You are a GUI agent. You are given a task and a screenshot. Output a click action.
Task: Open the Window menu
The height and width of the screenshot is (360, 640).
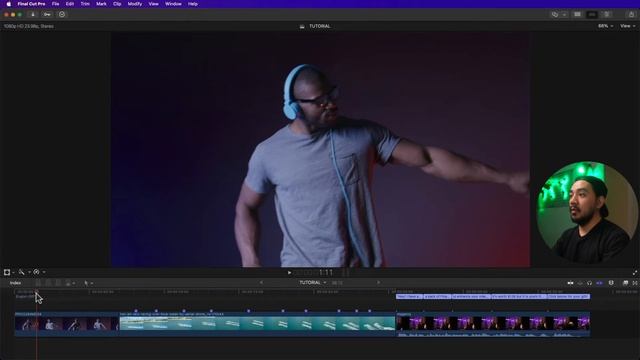point(173,4)
